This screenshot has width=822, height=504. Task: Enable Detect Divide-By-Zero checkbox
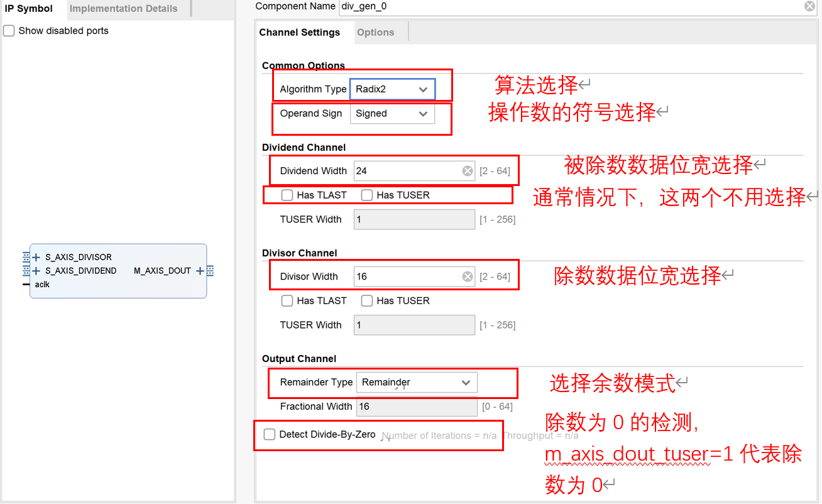[x=270, y=434]
